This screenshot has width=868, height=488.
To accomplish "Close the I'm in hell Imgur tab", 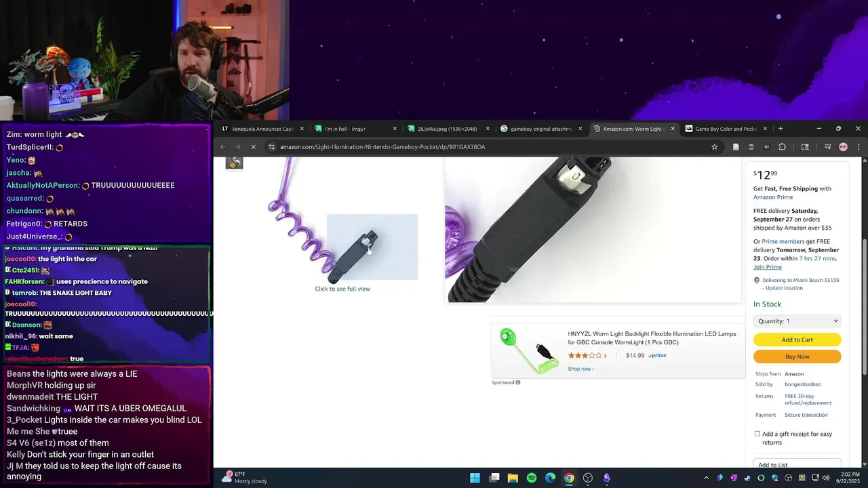I will click(x=395, y=129).
